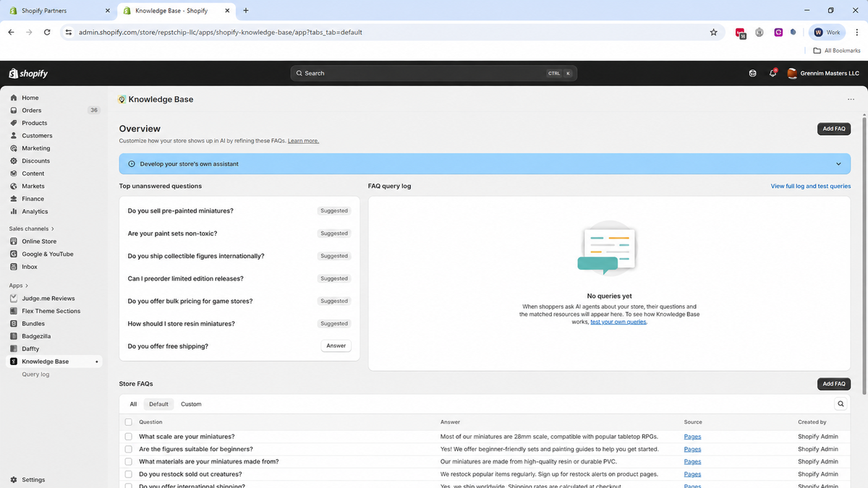Switch to the Shopify Partners browser tab
The width and height of the screenshot is (868, 488).
(x=59, y=11)
